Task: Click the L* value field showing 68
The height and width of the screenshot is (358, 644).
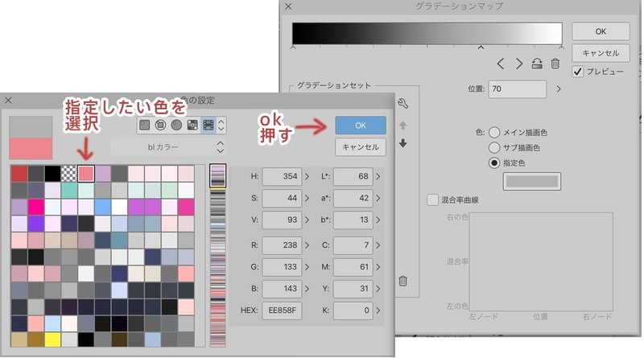Action: point(353,176)
